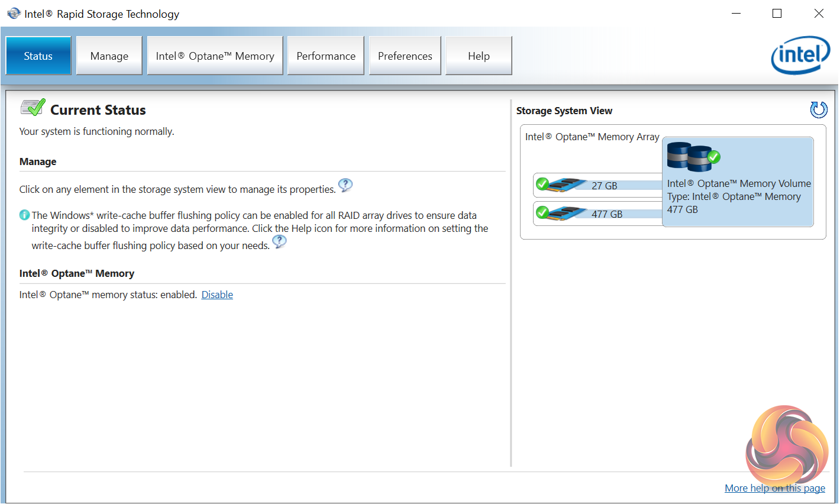The height and width of the screenshot is (504, 840).
Task: Click the Intel logo in the header
Action: pos(800,56)
